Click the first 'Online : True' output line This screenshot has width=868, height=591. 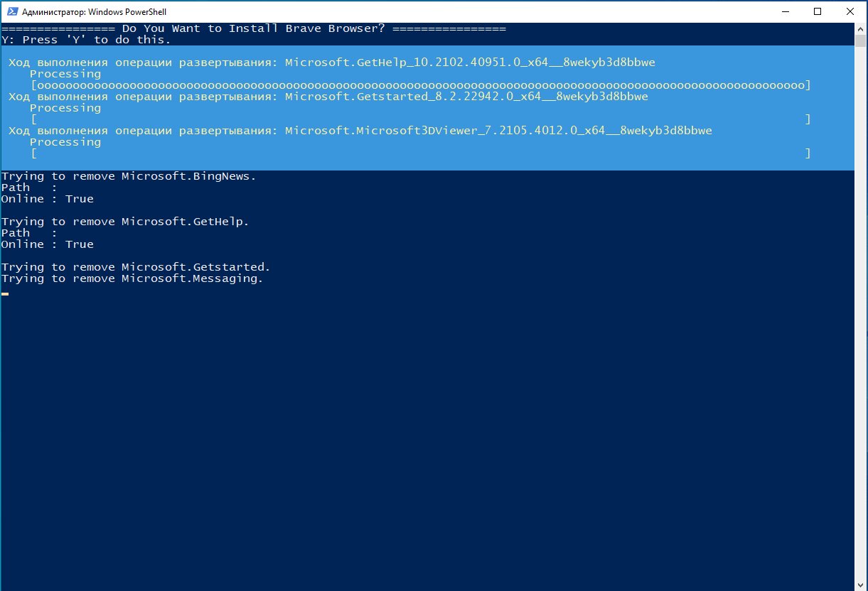(x=48, y=199)
